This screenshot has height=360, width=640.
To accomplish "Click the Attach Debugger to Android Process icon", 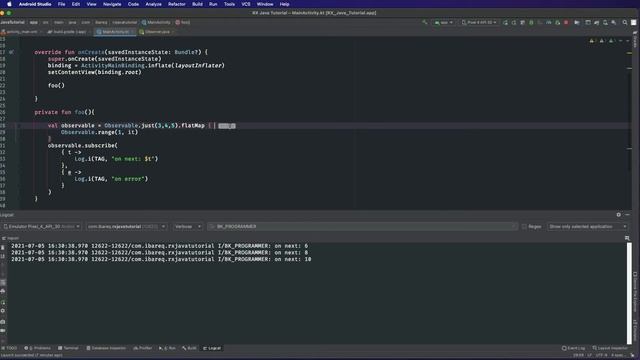I will pyautogui.click(x=557, y=22).
